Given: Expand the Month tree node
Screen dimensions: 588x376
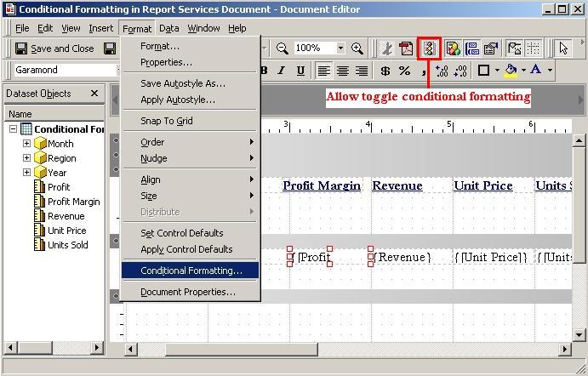Looking at the screenshot, I should point(26,144).
